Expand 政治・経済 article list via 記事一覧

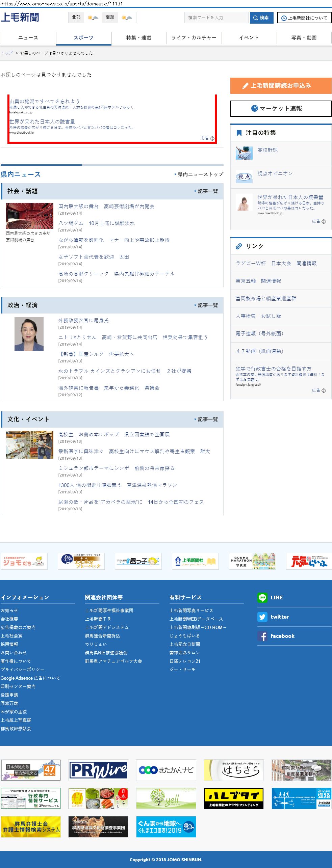(x=207, y=305)
